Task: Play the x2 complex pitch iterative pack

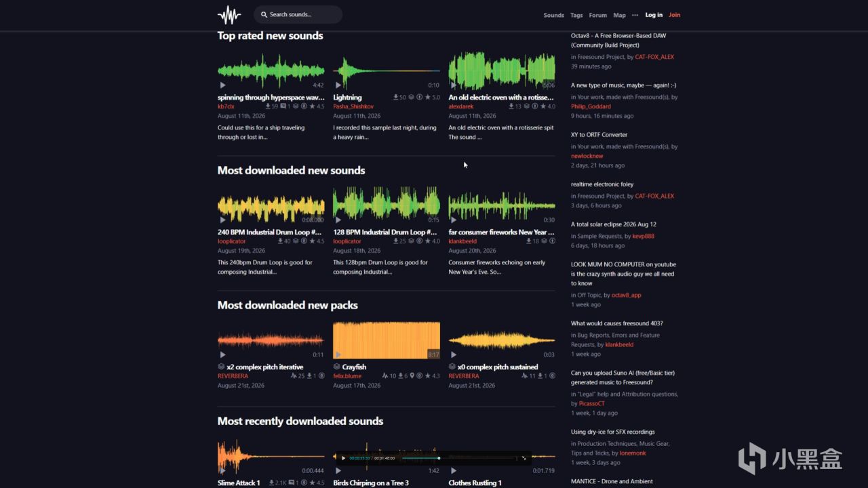Action: coord(222,354)
